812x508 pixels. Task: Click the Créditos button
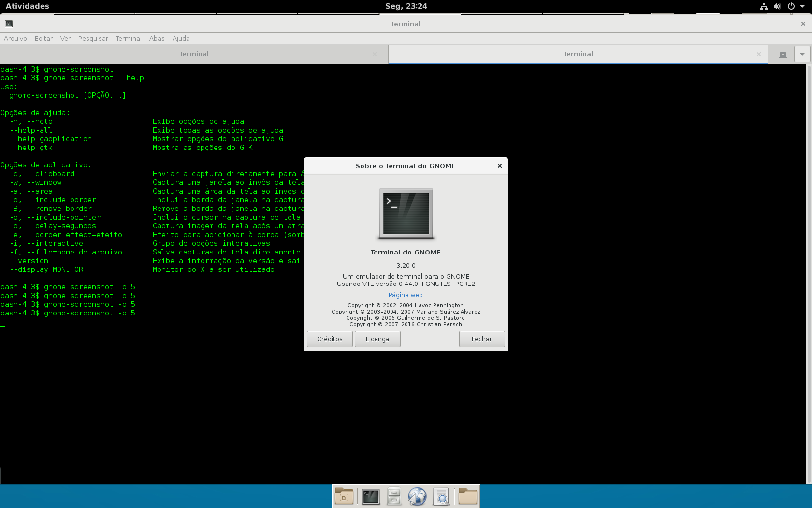(330, 339)
